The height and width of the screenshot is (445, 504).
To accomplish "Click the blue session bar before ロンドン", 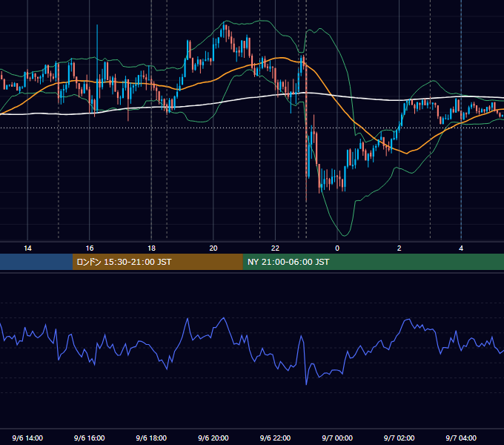I will tap(36, 262).
